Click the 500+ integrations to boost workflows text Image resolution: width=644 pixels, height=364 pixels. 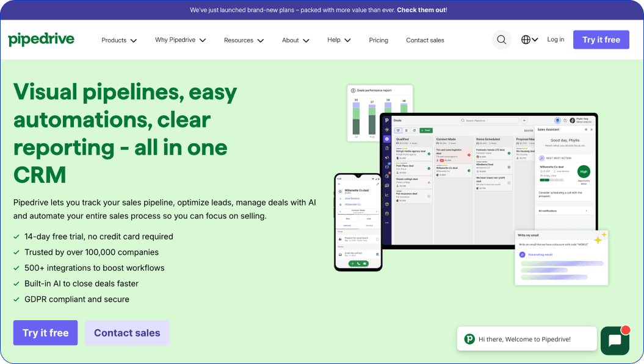click(95, 268)
